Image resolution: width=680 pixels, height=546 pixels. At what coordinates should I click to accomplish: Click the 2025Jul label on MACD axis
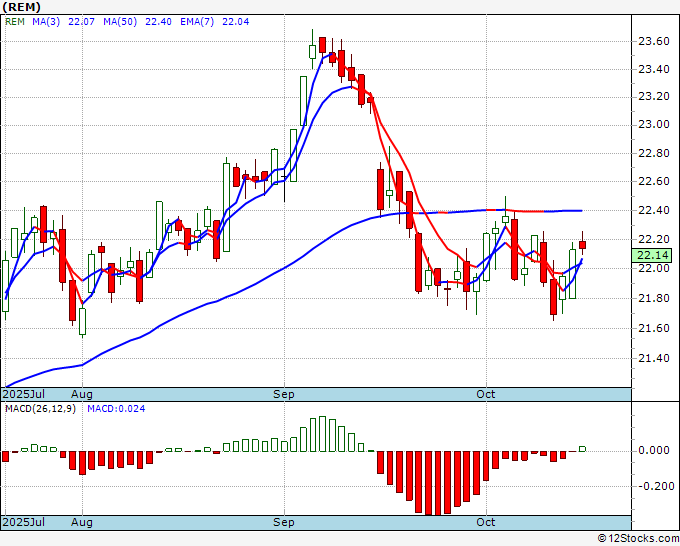tap(23, 522)
